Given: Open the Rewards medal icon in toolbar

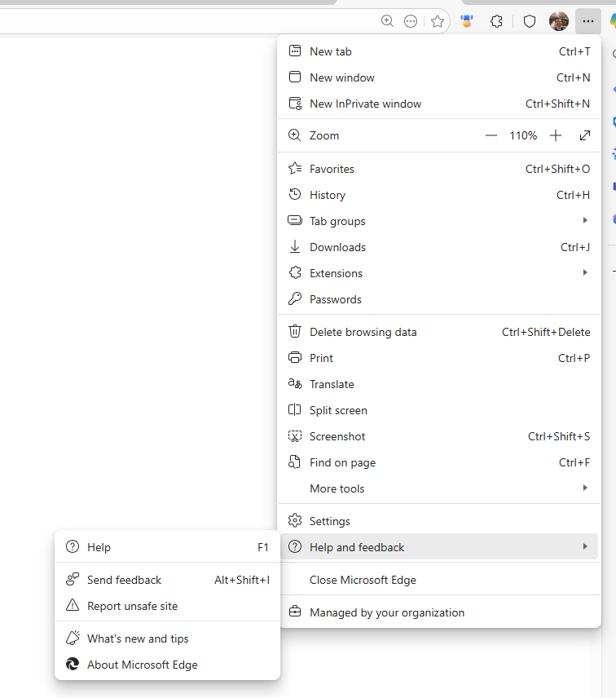Looking at the screenshot, I should click(x=467, y=21).
